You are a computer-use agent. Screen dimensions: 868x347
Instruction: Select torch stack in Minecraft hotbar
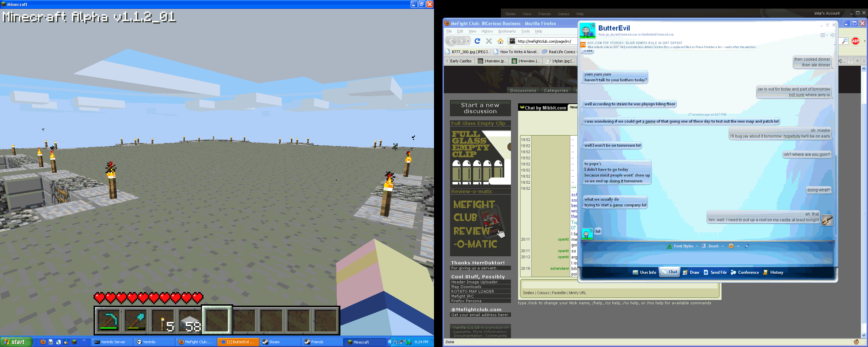tap(163, 320)
